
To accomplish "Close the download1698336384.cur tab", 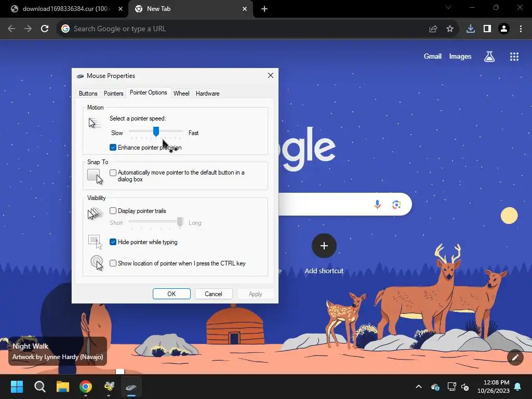I will 121,9.
